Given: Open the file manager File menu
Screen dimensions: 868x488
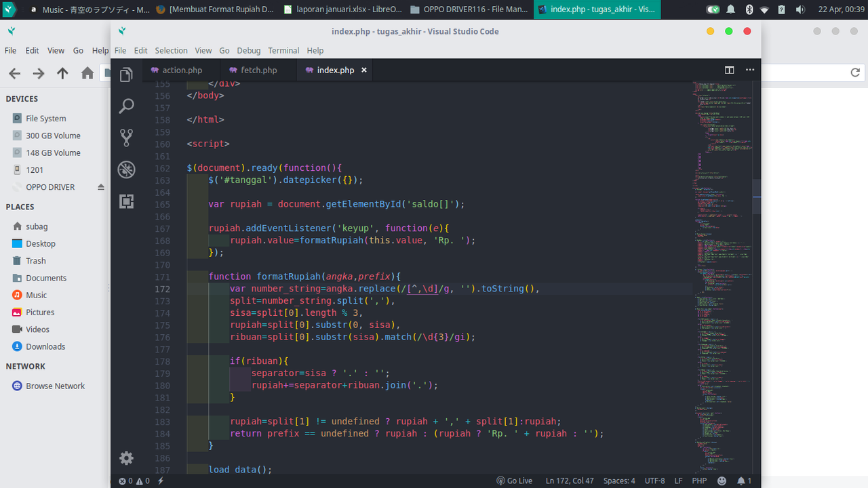Looking at the screenshot, I should click(x=11, y=50).
